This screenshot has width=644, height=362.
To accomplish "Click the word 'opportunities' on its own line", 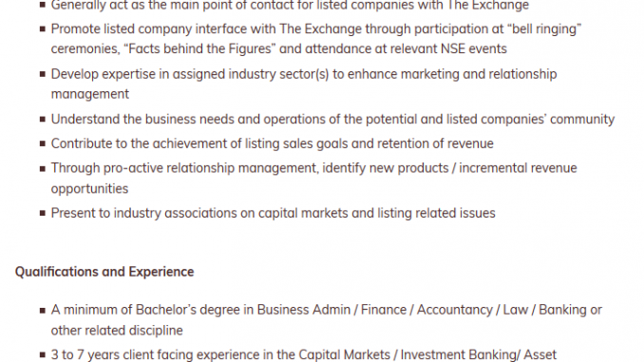I will tap(89, 189).
